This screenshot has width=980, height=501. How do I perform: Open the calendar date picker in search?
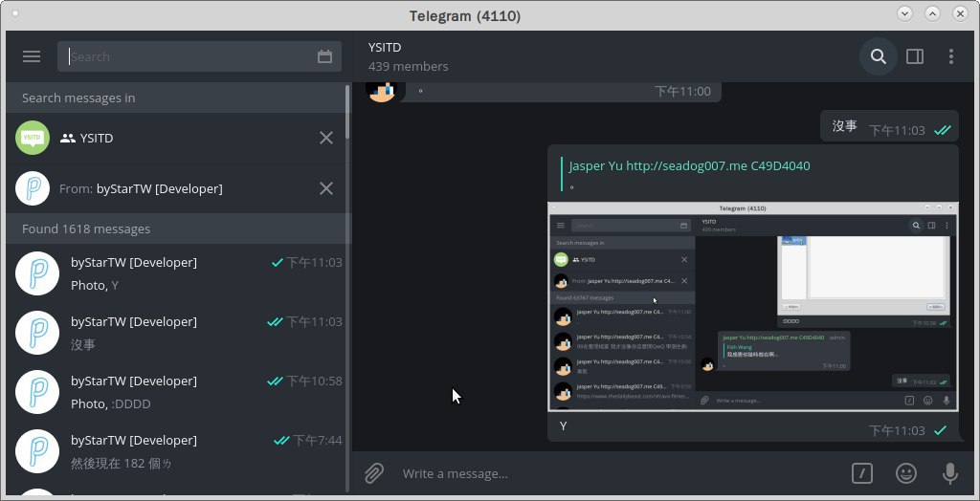[324, 56]
